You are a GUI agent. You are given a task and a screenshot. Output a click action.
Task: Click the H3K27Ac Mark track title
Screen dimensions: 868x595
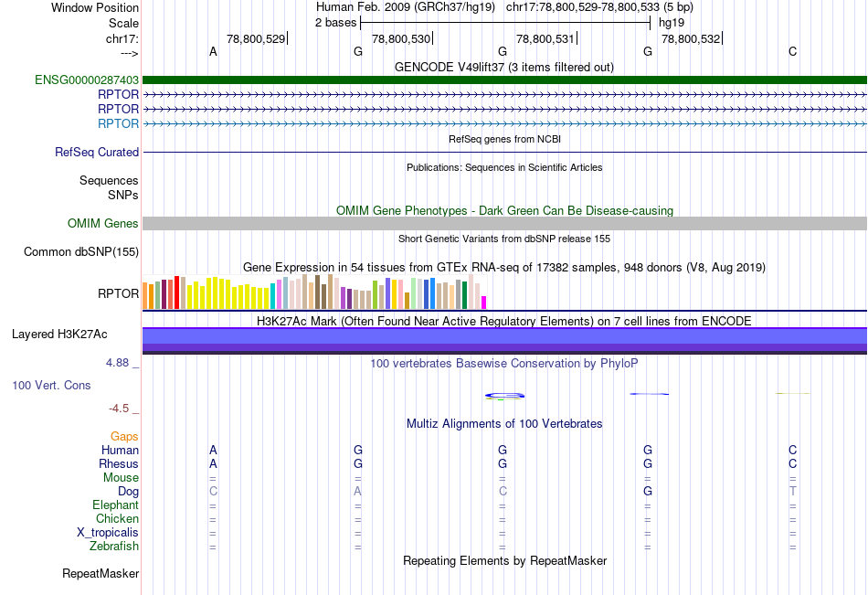[x=504, y=322]
